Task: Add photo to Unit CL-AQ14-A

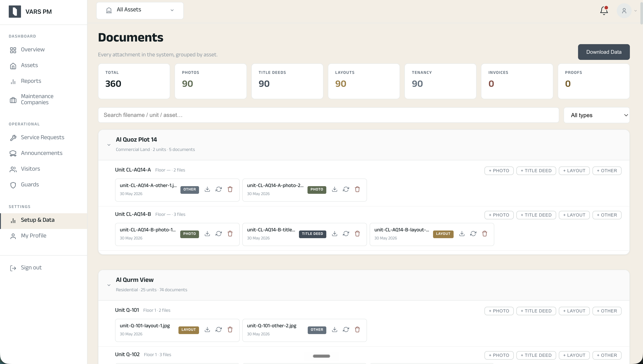Action: (x=499, y=171)
